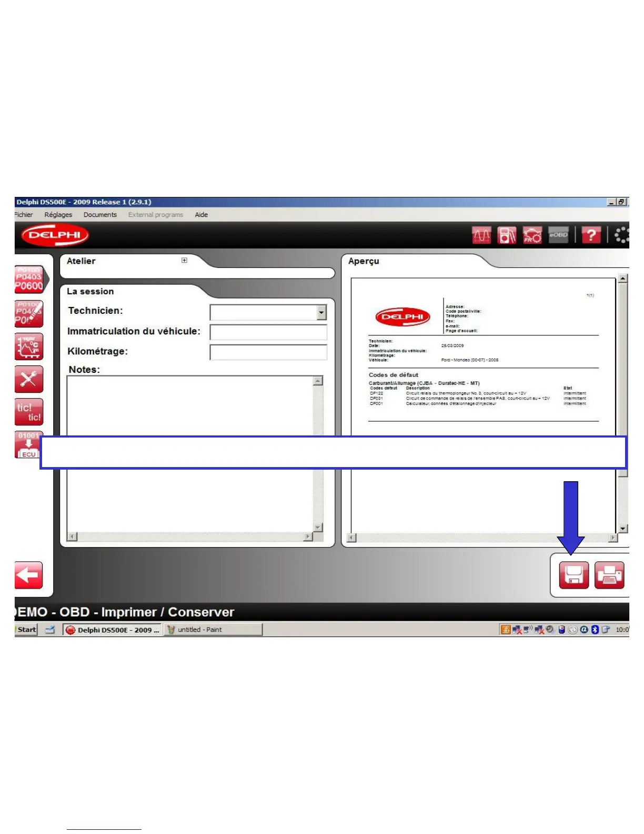Expand the Atelier panel plus sign

tap(184, 260)
